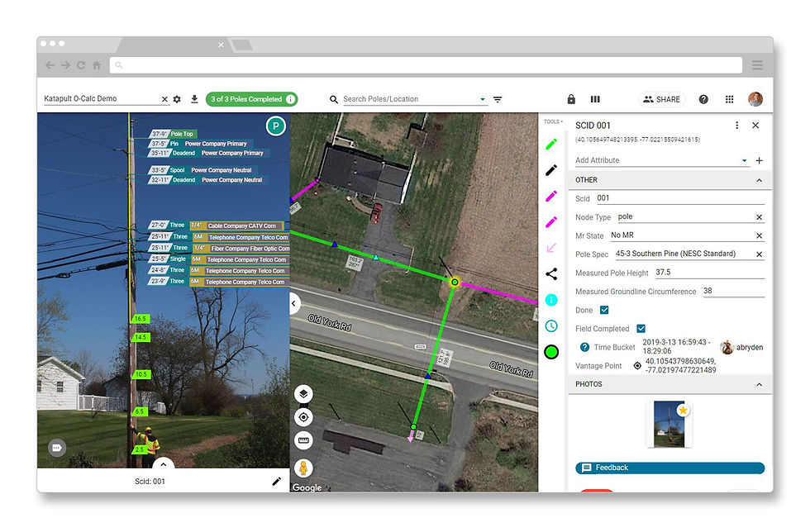This screenshot has width=810, height=532.
Task: Click the SHARE button
Action: tap(662, 99)
